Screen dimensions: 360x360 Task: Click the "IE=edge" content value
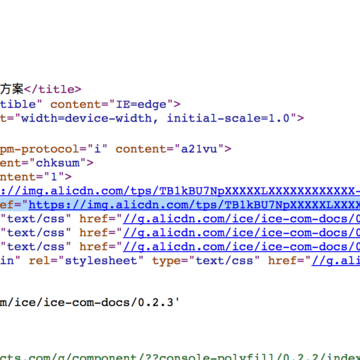click(x=140, y=104)
